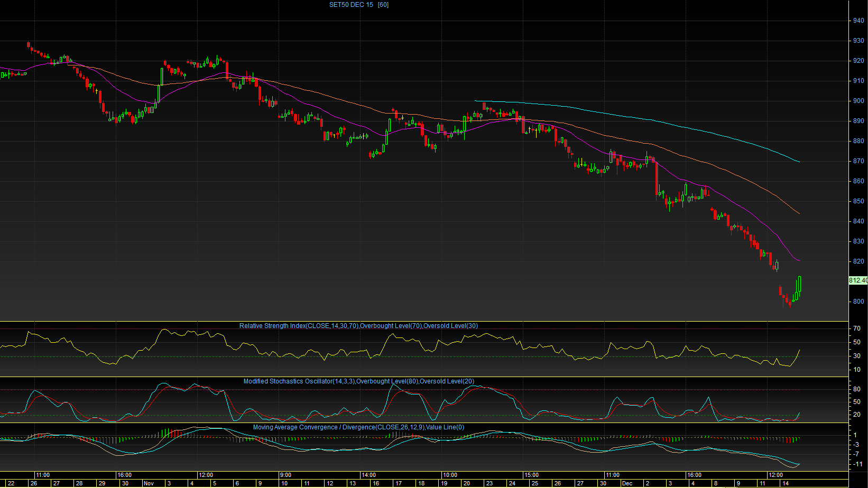Click the 15:00 time axis label
Viewport: 868px width, 488px height.
(531, 475)
